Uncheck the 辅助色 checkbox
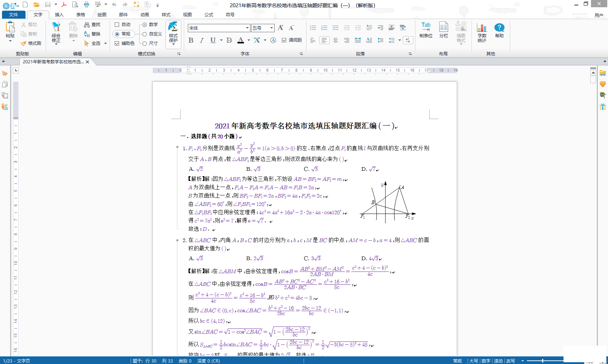Image resolution: width=608 pixels, height=364 pixels. 117,43
